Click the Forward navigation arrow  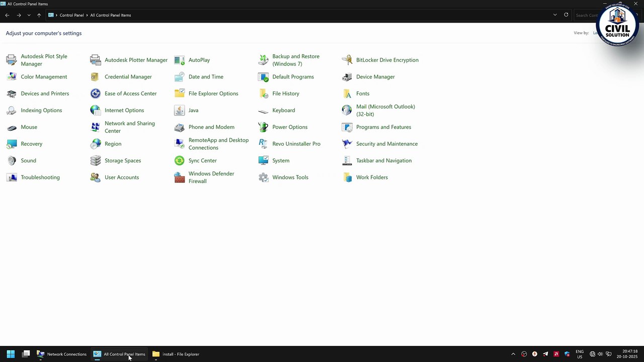(x=19, y=15)
